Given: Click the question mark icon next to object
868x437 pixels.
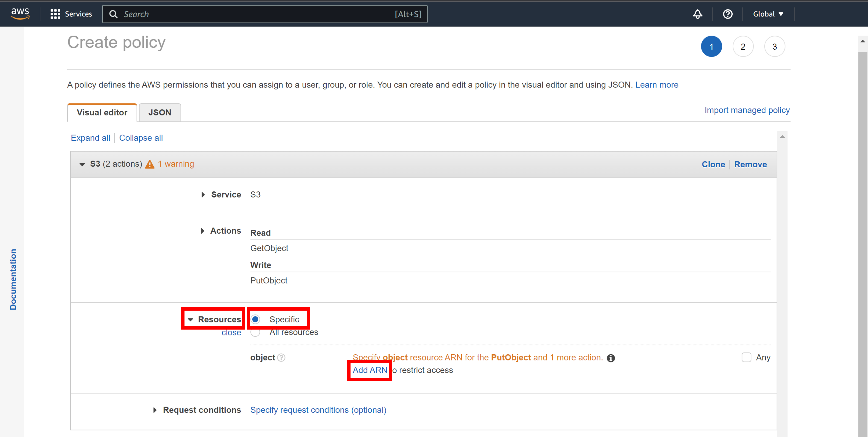Looking at the screenshot, I should [281, 358].
